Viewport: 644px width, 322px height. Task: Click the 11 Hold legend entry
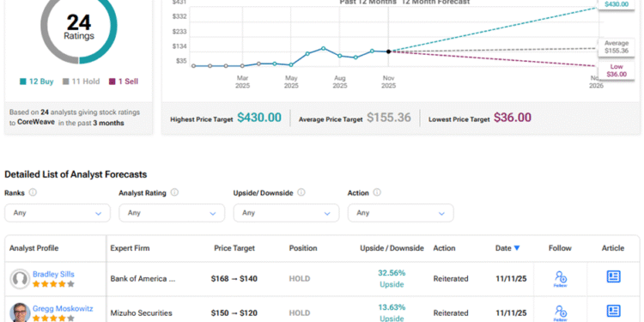point(81,82)
